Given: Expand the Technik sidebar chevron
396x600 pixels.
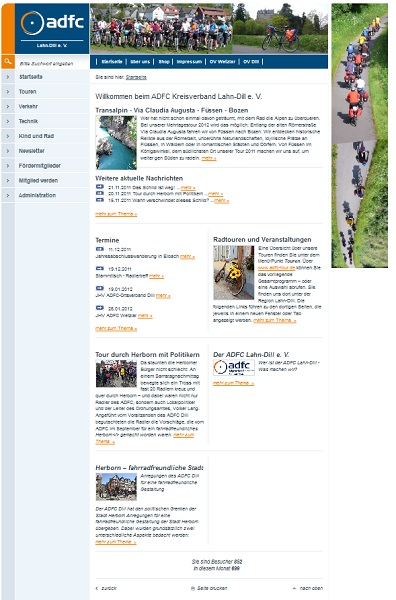Looking at the screenshot, I should [8, 121].
